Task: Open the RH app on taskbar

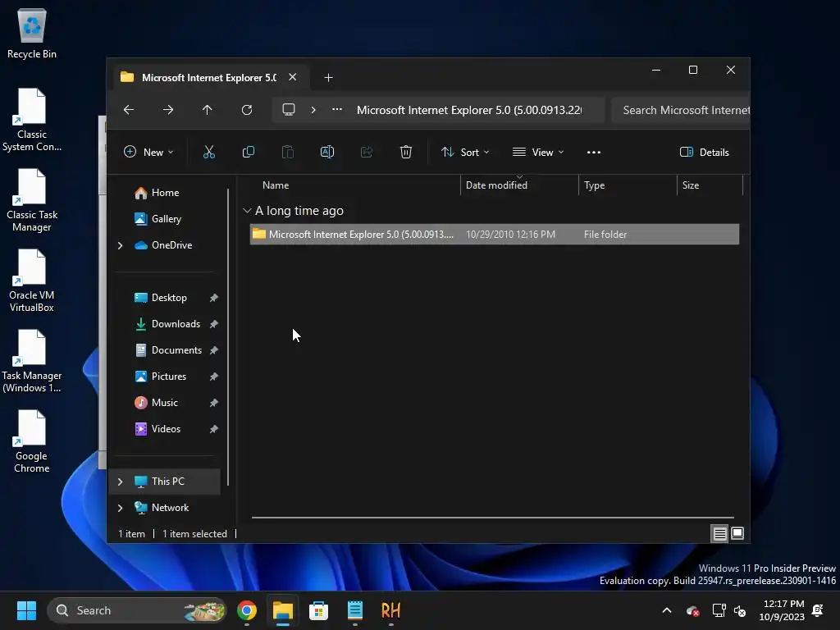Action: 390,610
